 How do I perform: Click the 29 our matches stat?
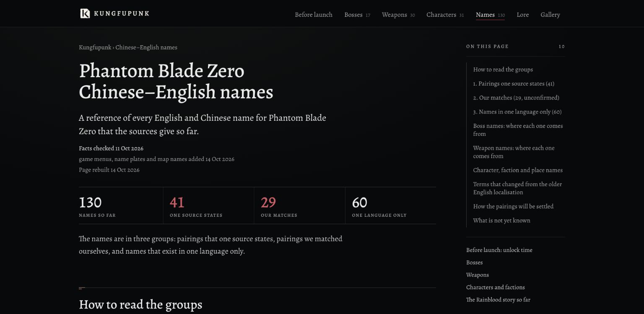[299, 206]
